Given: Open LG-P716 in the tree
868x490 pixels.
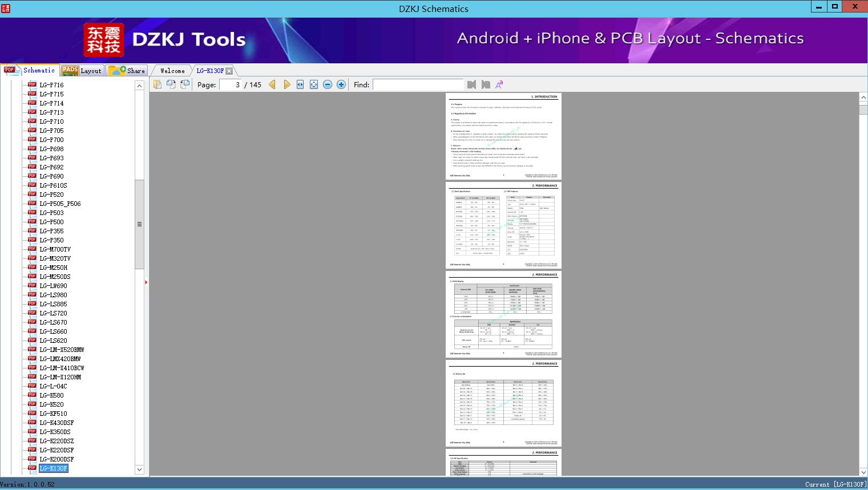Looking at the screenshot, I should 51,85.
